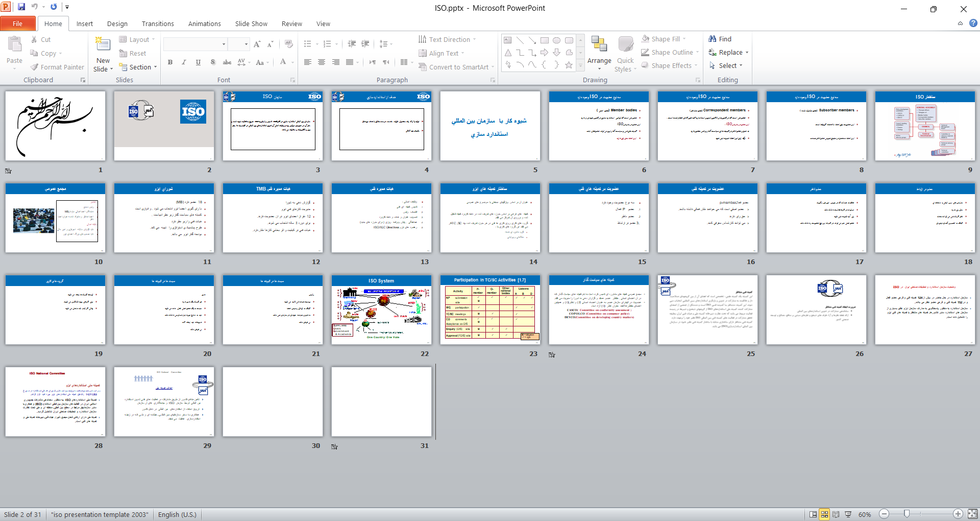Toggle Align Text Left
The height and width of the screenshot is (521, 980).
[x=307, y=62]
